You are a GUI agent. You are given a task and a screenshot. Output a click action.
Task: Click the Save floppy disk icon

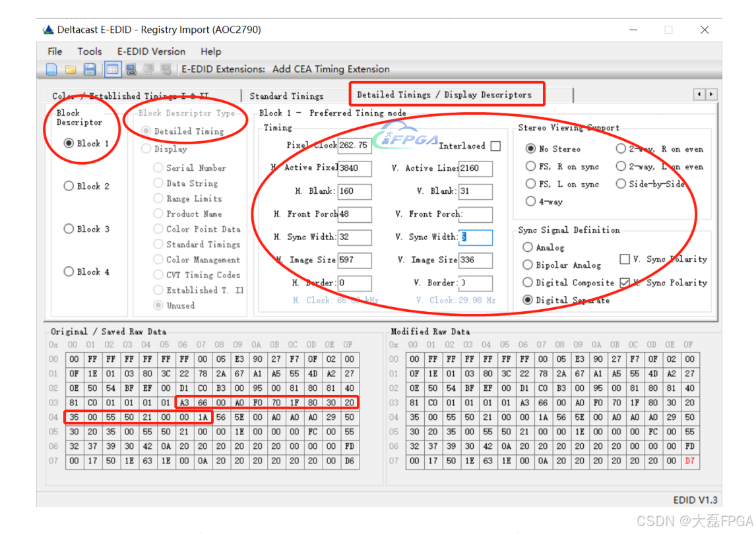[90, 69]
